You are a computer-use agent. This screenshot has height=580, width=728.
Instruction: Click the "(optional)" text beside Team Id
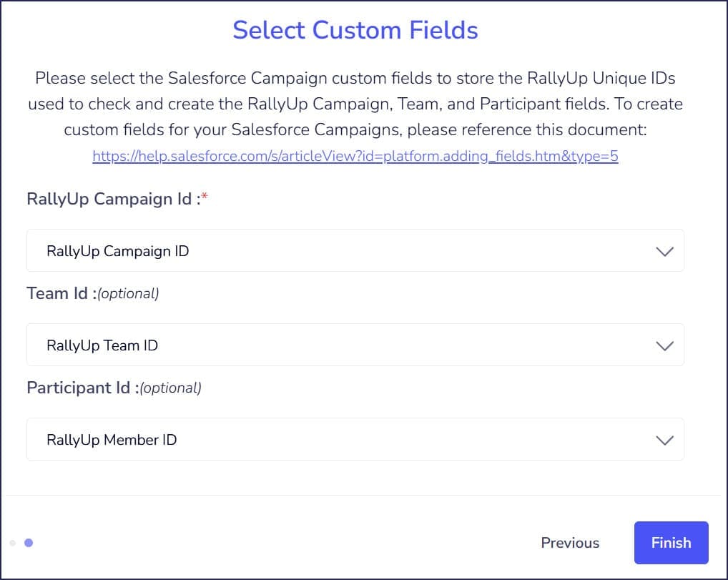click(127, 293)
